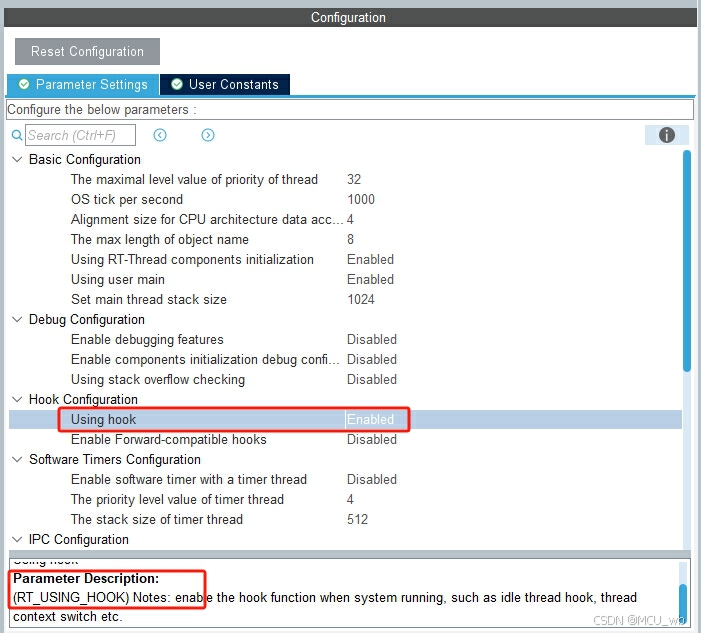
Task: Select OS tick per second value 1000
Action: [361, 199]
